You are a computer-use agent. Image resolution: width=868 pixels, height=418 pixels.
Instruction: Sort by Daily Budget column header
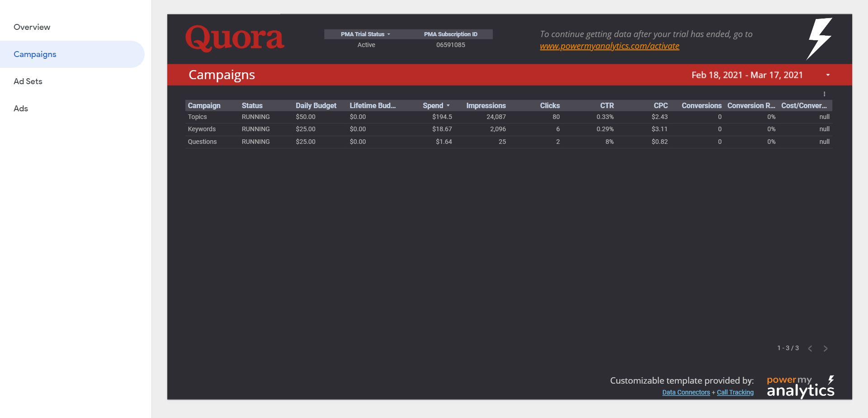click(x=316, y=105)
